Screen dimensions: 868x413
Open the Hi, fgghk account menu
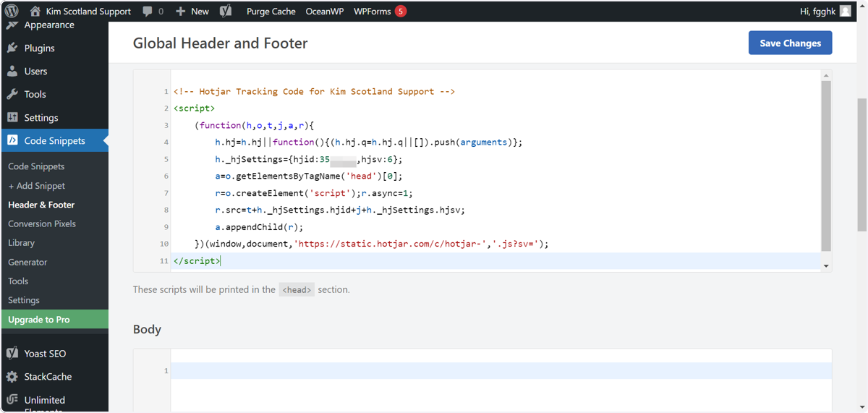(818, 12)
